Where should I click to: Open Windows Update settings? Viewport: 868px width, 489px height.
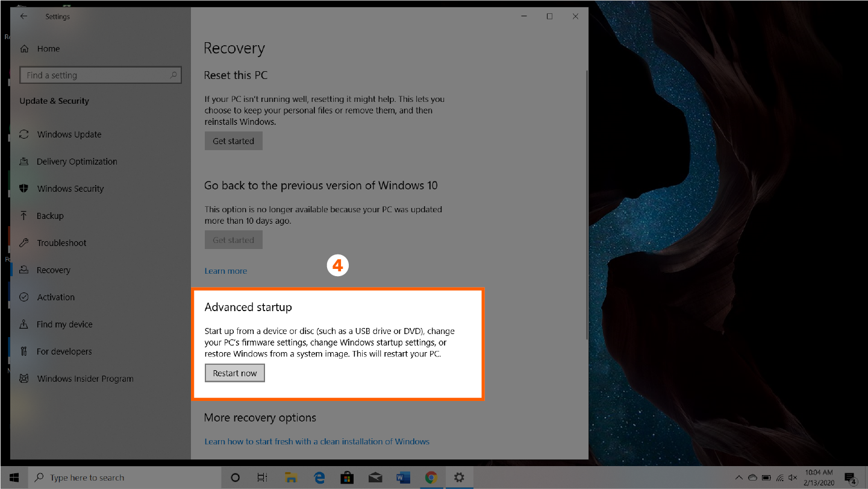click(x=69, y=134)
